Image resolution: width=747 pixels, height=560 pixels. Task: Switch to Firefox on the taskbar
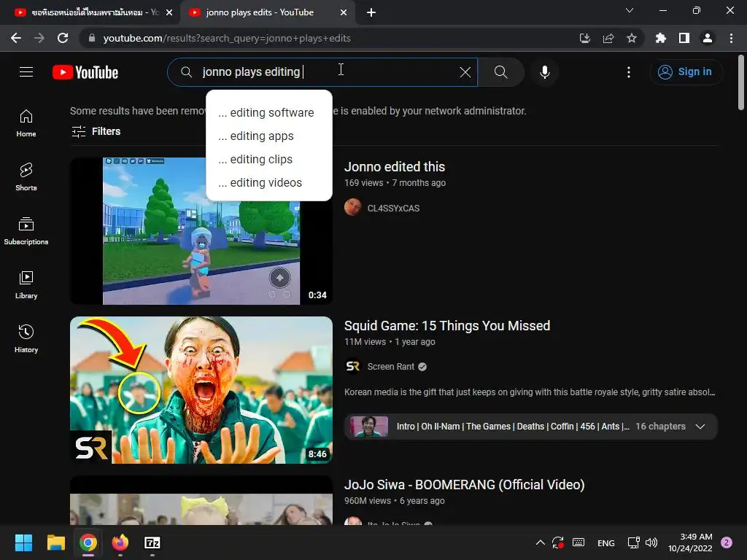(120, 542)
